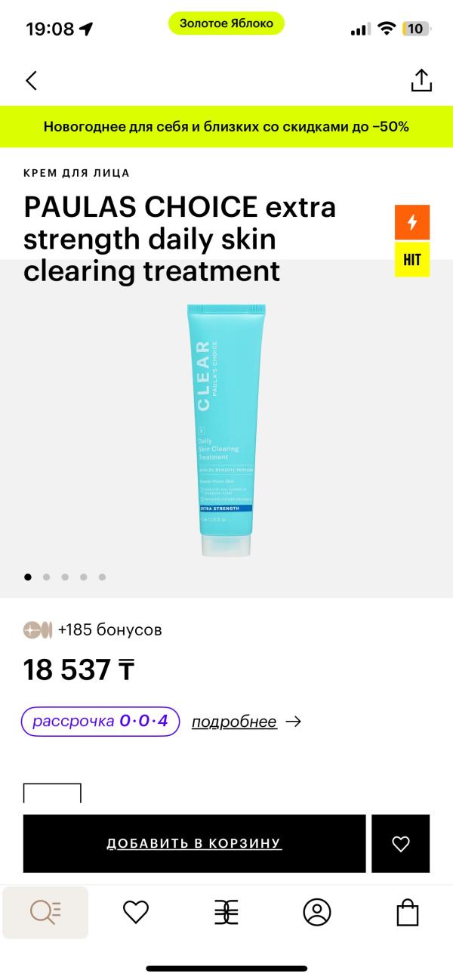Select the last image carousel dot
This screenshot has height=980, width=453.
[102, 577]
